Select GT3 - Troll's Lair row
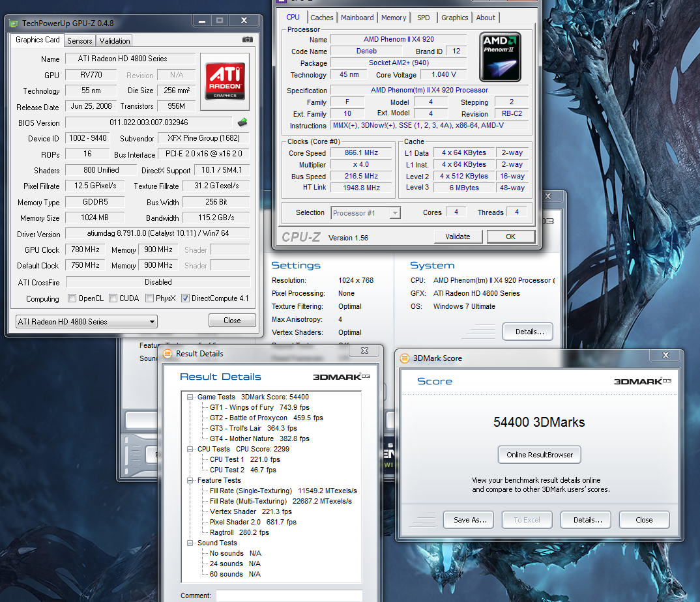The width and height of the screenshot is (700, 602). pyautogui.click(x=253, y=428)
